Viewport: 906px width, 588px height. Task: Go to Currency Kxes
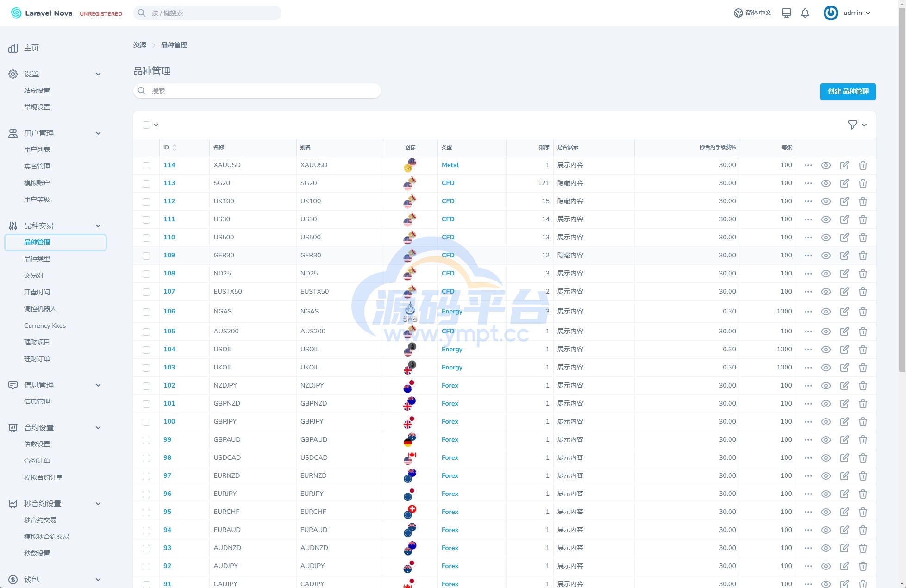(x=45, y=326)
